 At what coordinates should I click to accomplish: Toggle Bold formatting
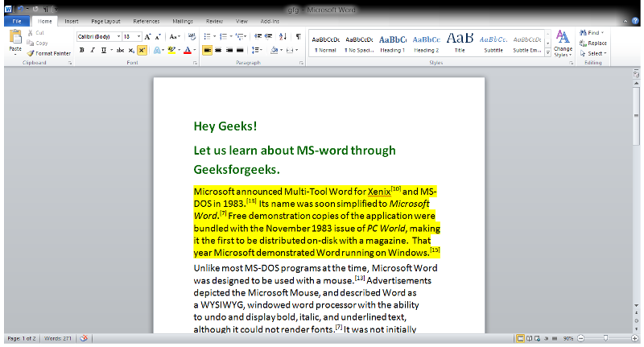[x=82, y=50]
